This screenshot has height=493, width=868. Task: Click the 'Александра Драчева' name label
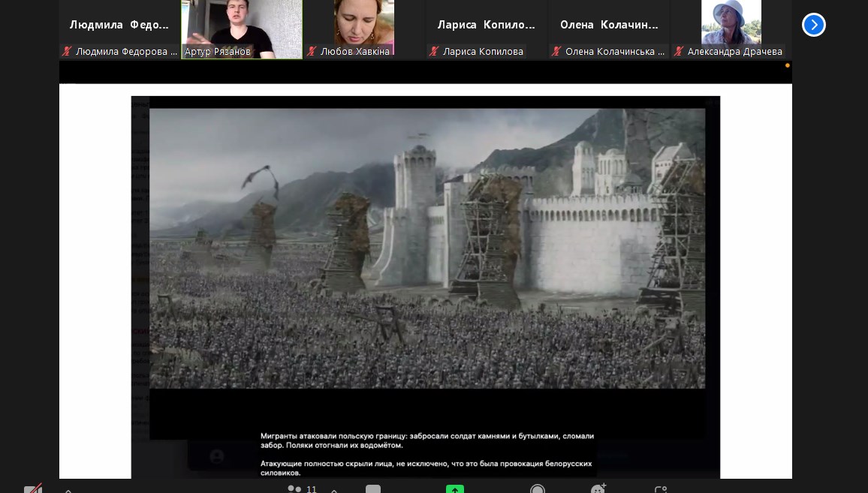pyautogui.click(x=734, y=52)
